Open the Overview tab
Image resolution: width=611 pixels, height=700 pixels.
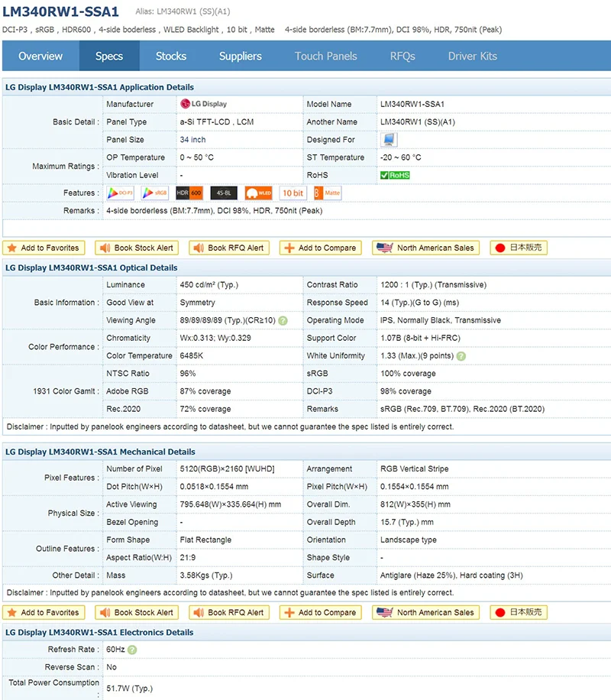(x=40, y=57)
